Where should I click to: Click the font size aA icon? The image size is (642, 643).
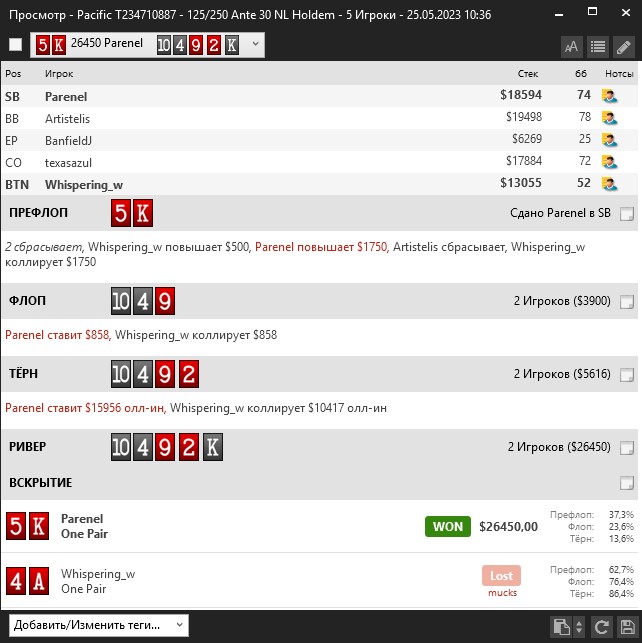(571, 46)
